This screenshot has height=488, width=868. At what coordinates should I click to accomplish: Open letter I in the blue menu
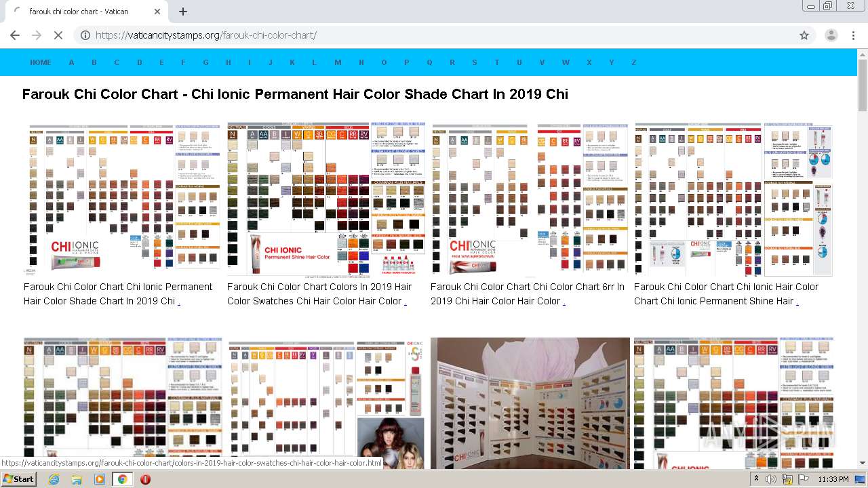250,62
